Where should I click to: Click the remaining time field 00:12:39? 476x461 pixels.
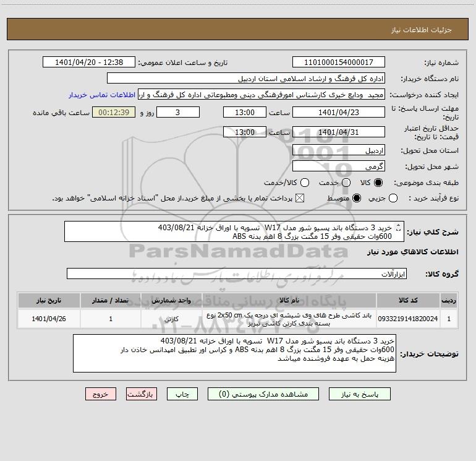(114, 112)
